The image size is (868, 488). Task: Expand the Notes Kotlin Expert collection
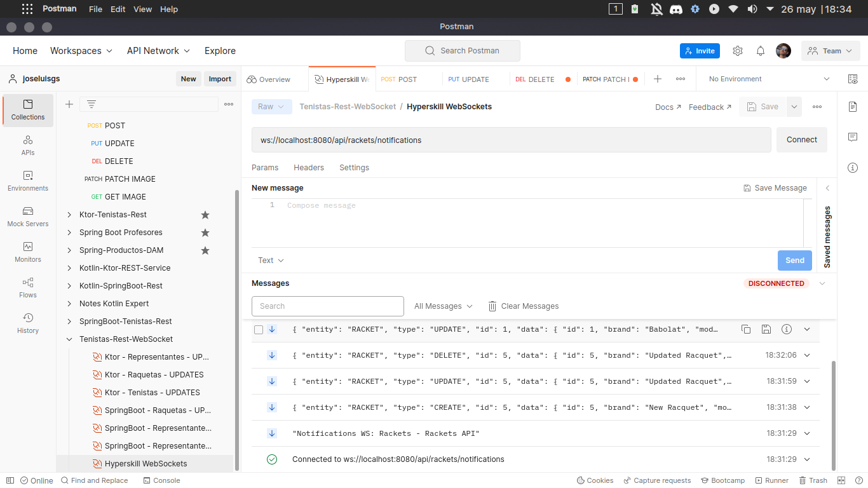(69, 304)
